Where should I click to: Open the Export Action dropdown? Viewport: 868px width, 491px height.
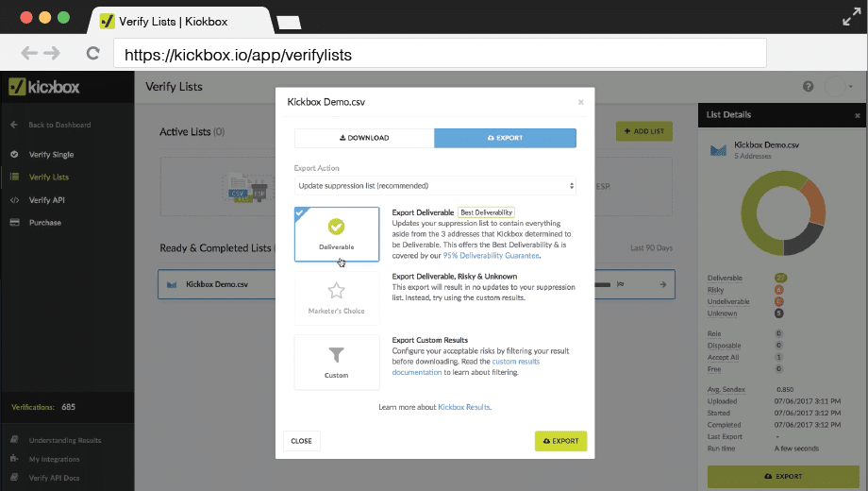(435, 186)
